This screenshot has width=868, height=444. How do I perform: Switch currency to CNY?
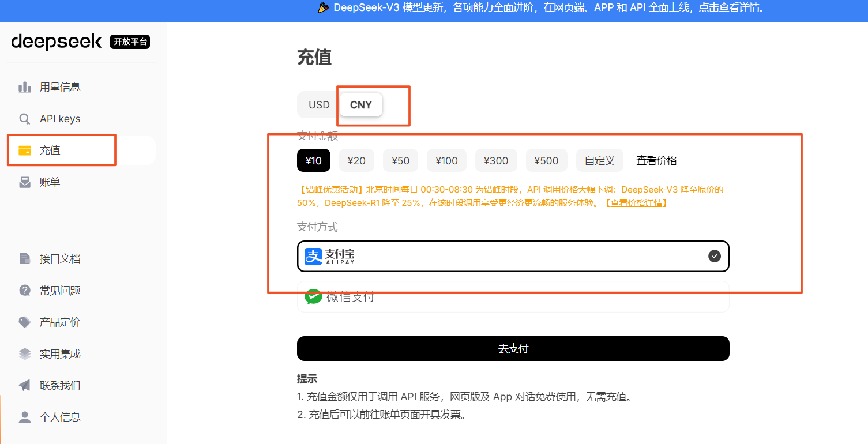361,105
